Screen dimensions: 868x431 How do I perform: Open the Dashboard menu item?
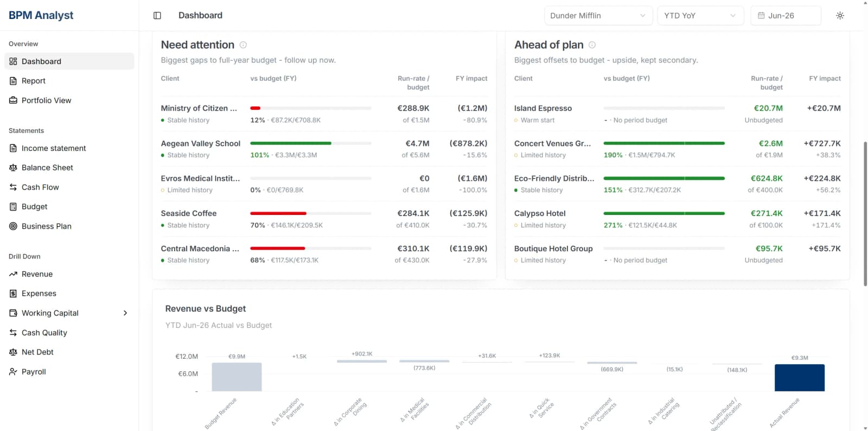(x=69, y=61)
